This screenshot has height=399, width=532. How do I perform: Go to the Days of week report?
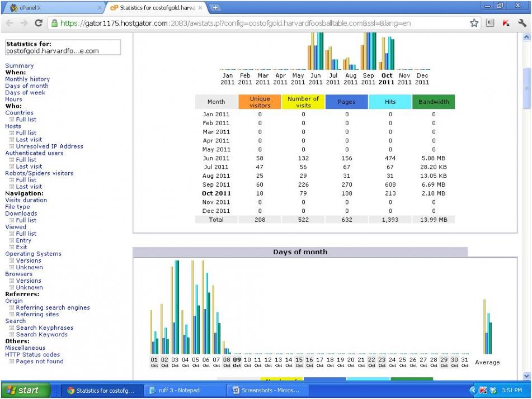(x=25, y=93)
